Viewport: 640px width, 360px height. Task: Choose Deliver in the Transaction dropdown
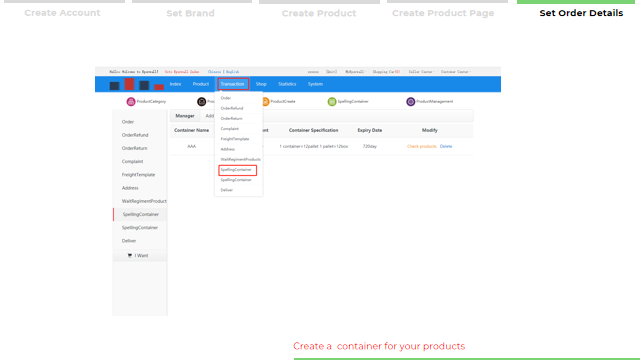(x=227, y=190)
